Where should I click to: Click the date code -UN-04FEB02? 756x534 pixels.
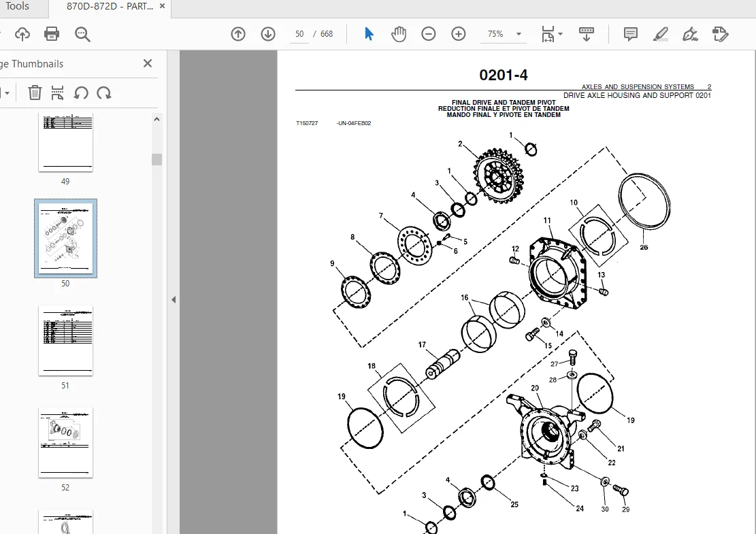[353, 123]
